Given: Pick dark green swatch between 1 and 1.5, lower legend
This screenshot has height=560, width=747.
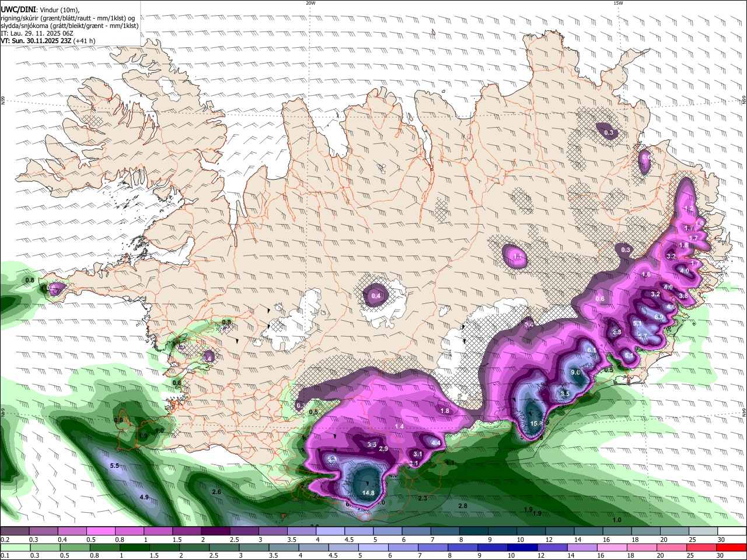Looking at the screenshot, I should (135, 547).
